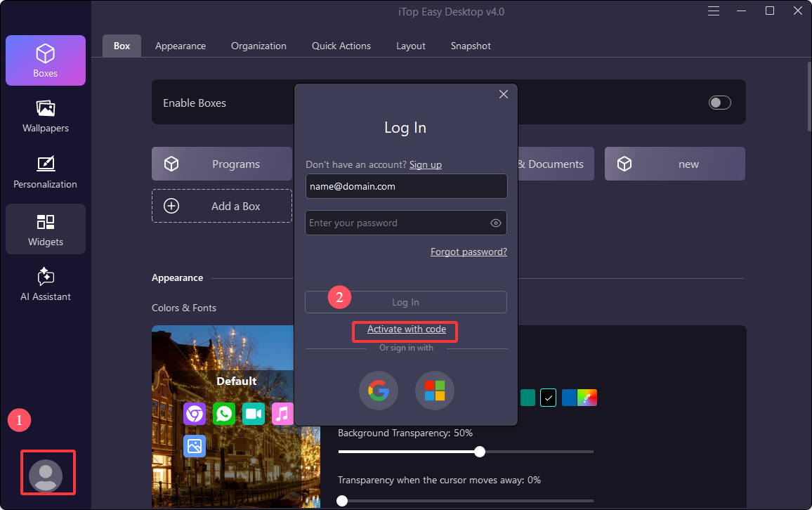Screen dimensions: 812x510
Task: Click the password input field
Action: (397, 223)
